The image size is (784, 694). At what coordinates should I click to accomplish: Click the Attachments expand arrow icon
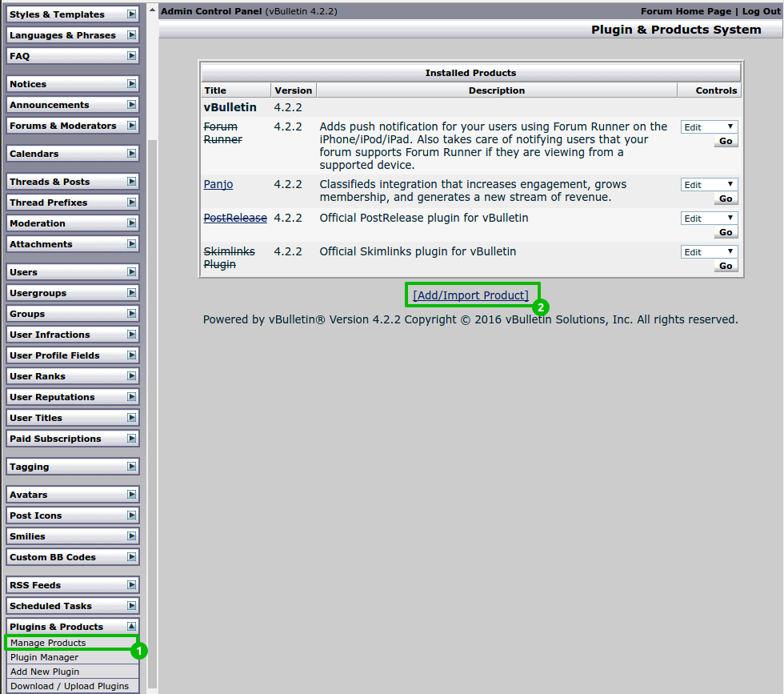point(131,243)
